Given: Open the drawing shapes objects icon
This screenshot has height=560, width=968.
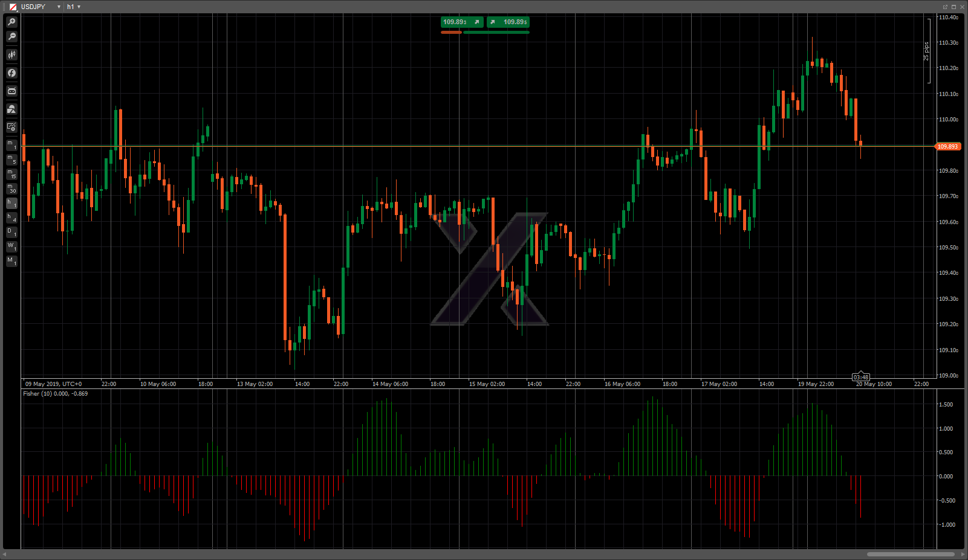Looking at the screenshot, I should 11,109.
